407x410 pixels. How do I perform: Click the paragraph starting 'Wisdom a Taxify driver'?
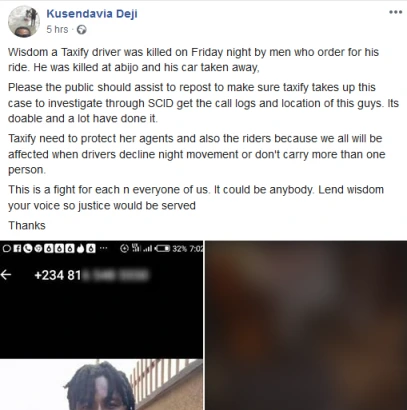(193, 60)
